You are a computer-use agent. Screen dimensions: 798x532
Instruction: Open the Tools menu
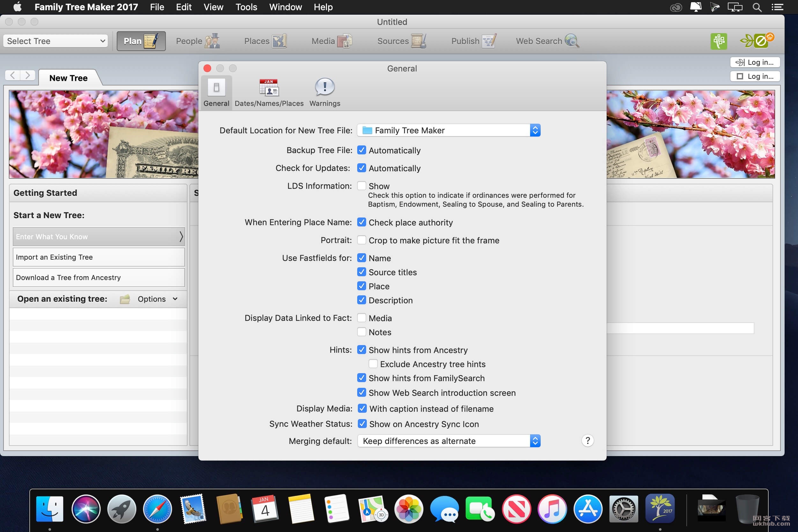click(x=246, y=7)
